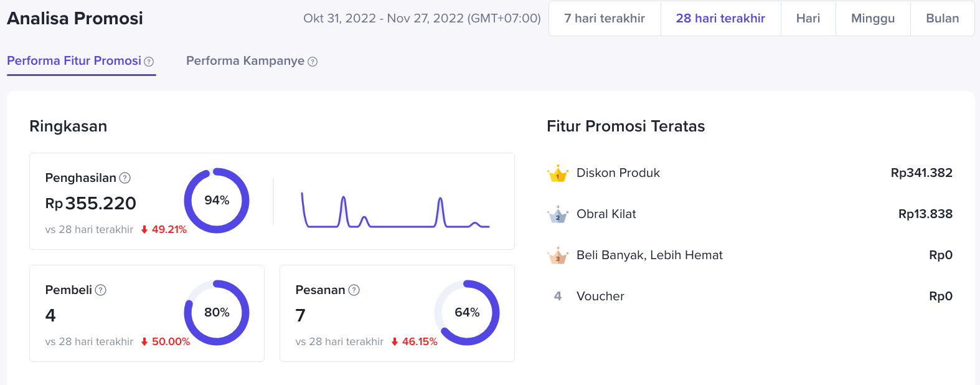Click the help icon beside Penghasilan
980x385 pixels.
(125, 178)
